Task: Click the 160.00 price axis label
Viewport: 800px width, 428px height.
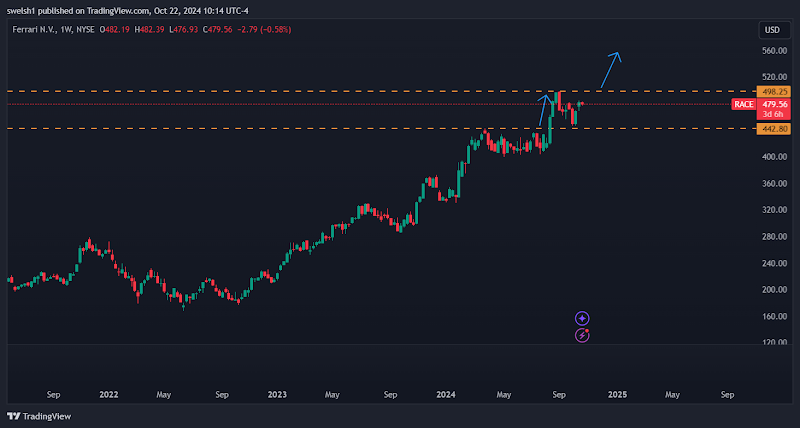Action: pos(776,316)
